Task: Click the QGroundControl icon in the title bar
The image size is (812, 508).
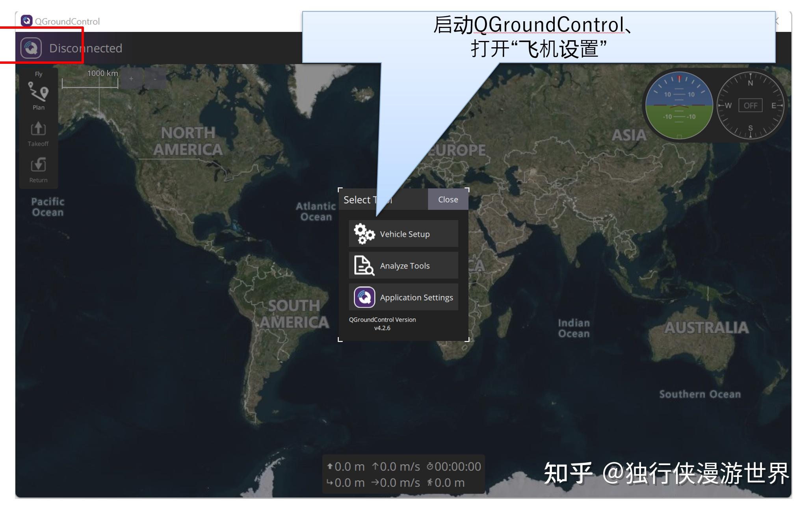Action: pyautogui.click(x=26, y=21)
